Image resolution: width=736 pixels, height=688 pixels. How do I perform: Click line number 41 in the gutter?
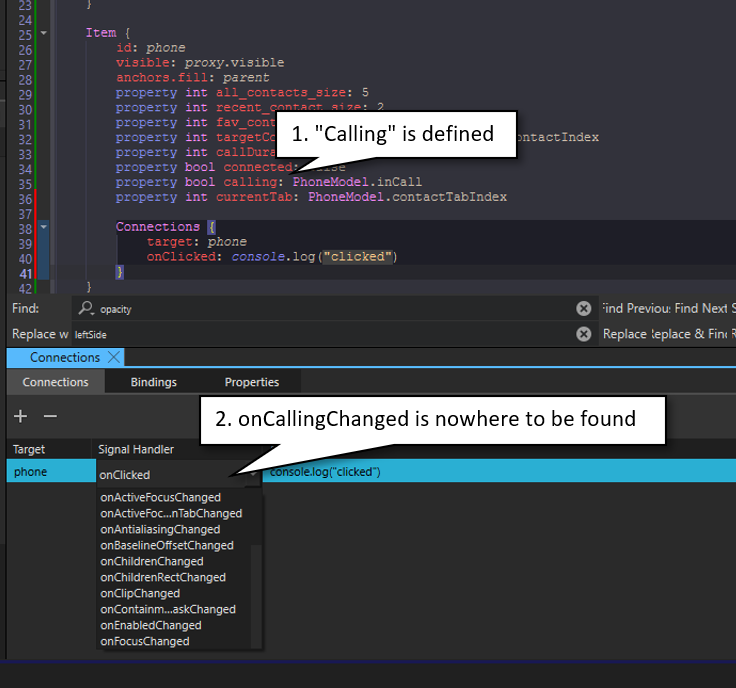pyautogui.click(x=25, y=274)
